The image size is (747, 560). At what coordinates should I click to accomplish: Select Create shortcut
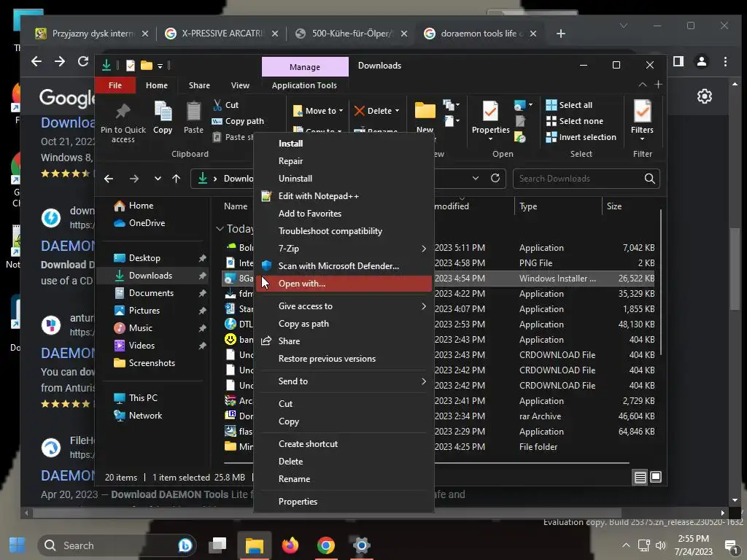tap(344, 444)
